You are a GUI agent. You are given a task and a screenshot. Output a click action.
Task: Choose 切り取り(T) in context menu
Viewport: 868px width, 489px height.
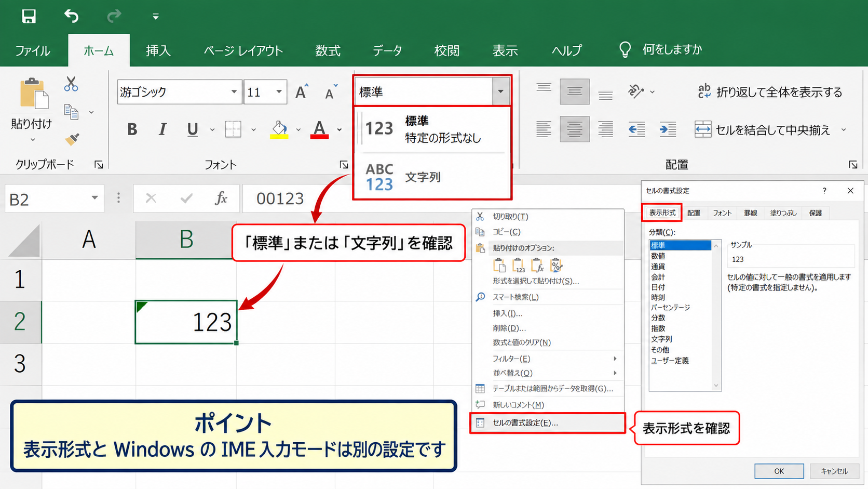tap(548, 216)
